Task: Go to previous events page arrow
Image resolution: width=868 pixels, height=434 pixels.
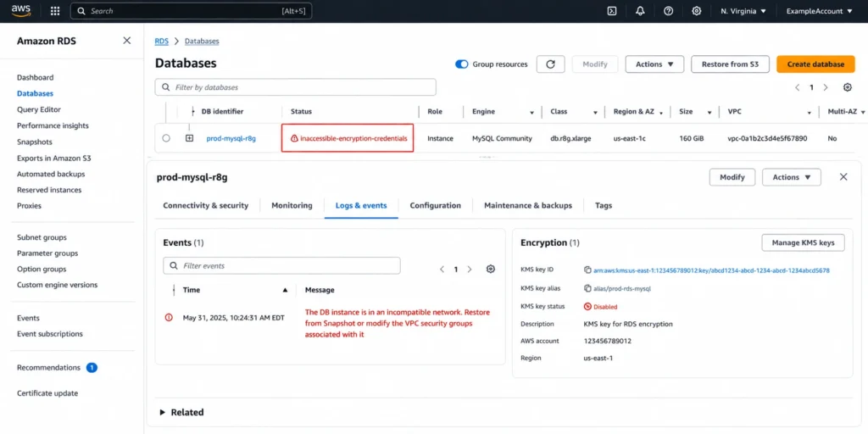Action: tap(442, 269)
